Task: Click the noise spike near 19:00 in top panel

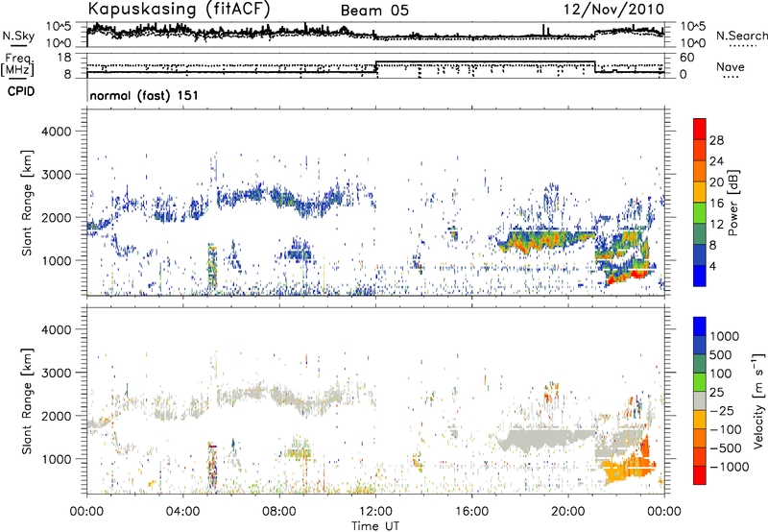Action: [x=543, y=30]
